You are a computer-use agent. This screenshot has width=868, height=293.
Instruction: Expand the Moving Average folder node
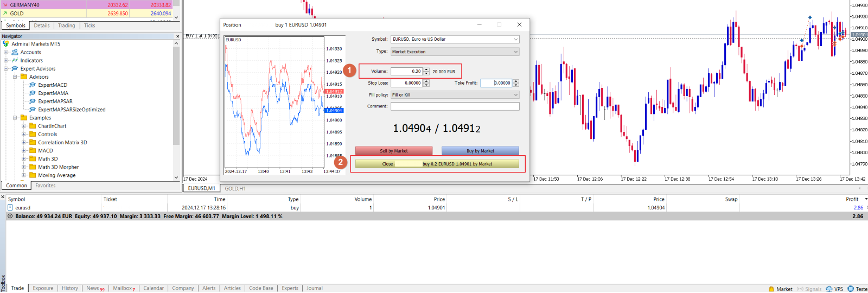pyautogui.click(x=24, y=175)
